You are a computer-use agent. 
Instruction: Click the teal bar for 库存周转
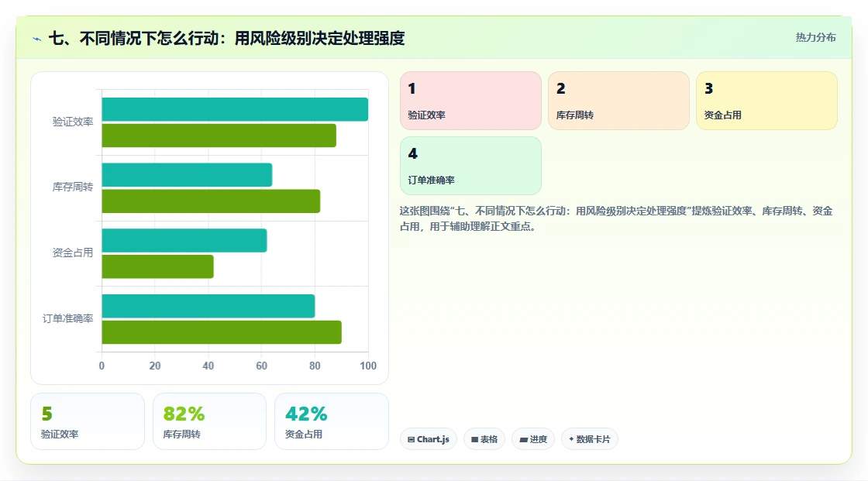point(187,175)
